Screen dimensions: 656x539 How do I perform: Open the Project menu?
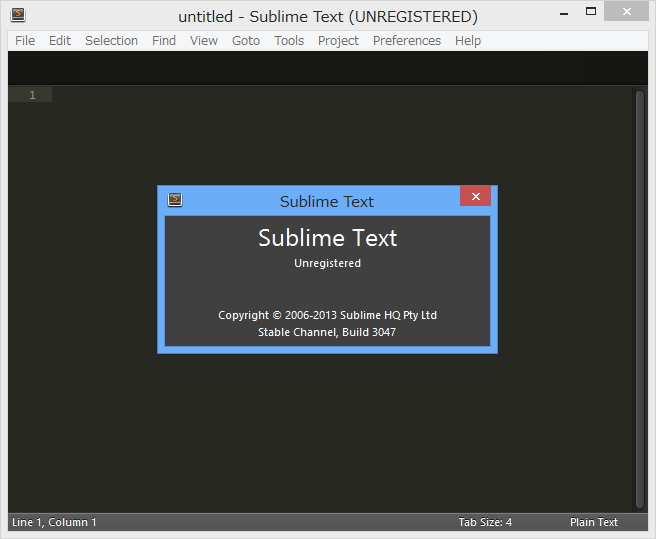coord(338,41)
